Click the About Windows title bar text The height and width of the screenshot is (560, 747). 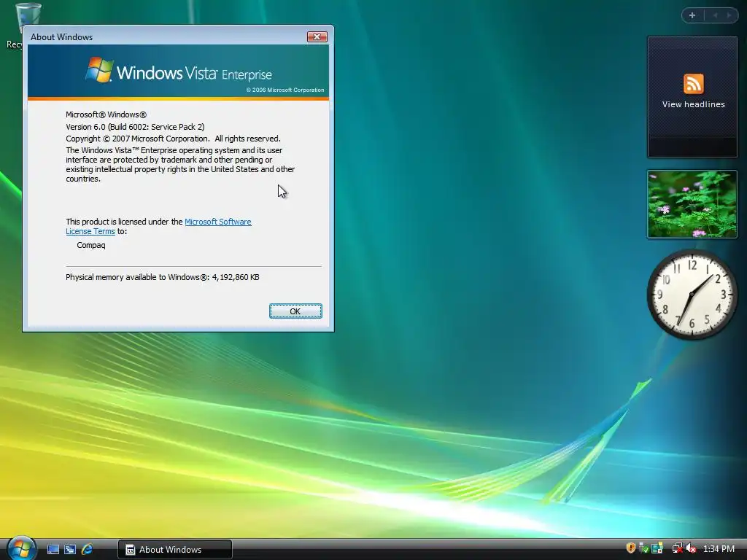point(61,37)
